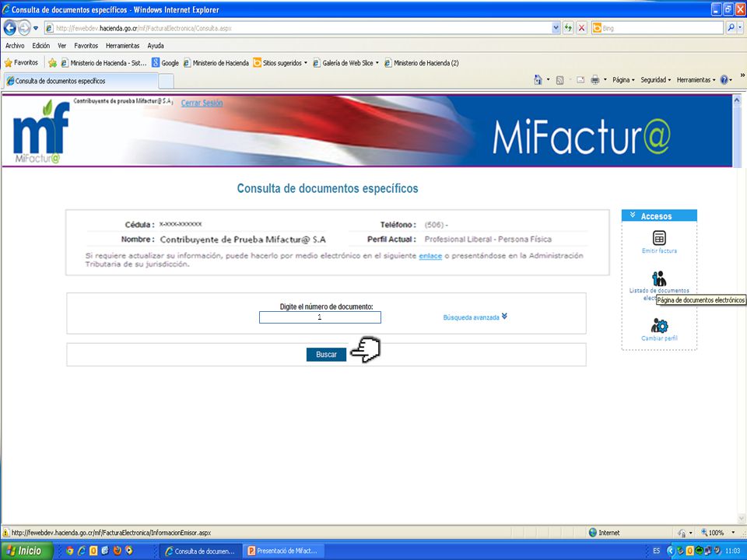
Task: Open the Herramientas menu in menu bar
Action: click(x=122, y=46)
